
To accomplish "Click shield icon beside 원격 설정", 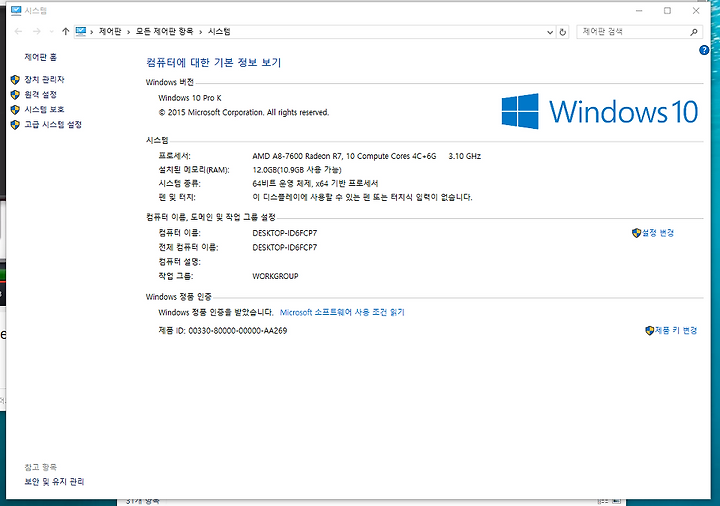I will [x=15, y=95].
